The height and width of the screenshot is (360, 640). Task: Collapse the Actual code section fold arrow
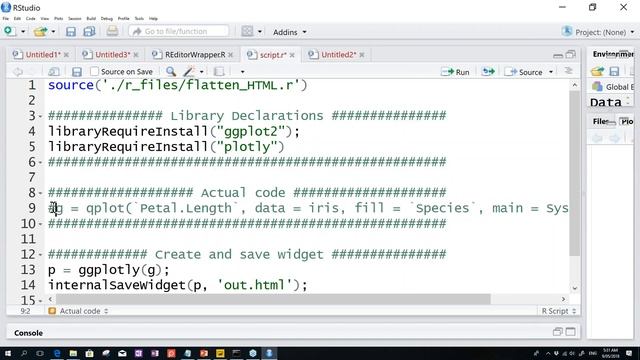pyautogui.click(x=40, y=193)
